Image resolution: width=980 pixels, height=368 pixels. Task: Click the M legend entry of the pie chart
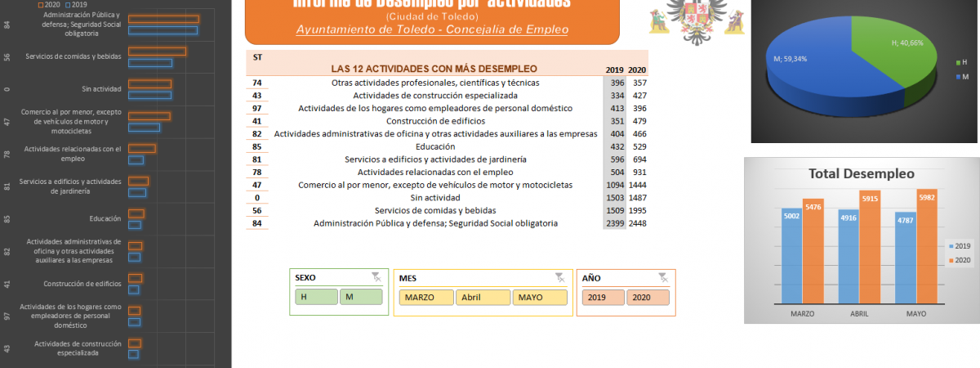tap(961, 76)
